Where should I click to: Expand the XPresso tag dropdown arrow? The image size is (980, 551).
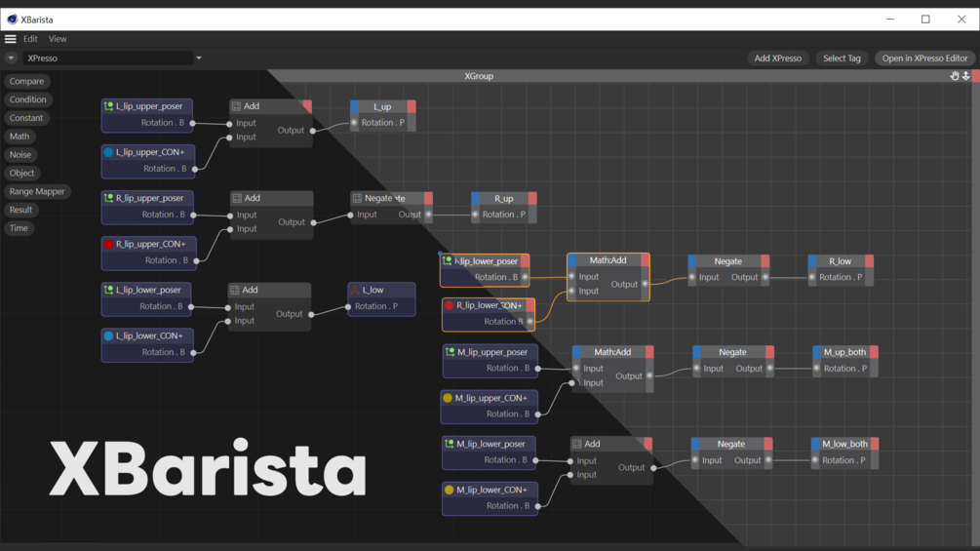point(199,59)
